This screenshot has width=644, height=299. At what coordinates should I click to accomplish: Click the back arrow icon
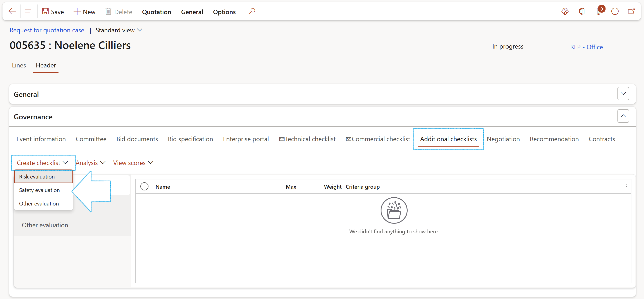12,11
